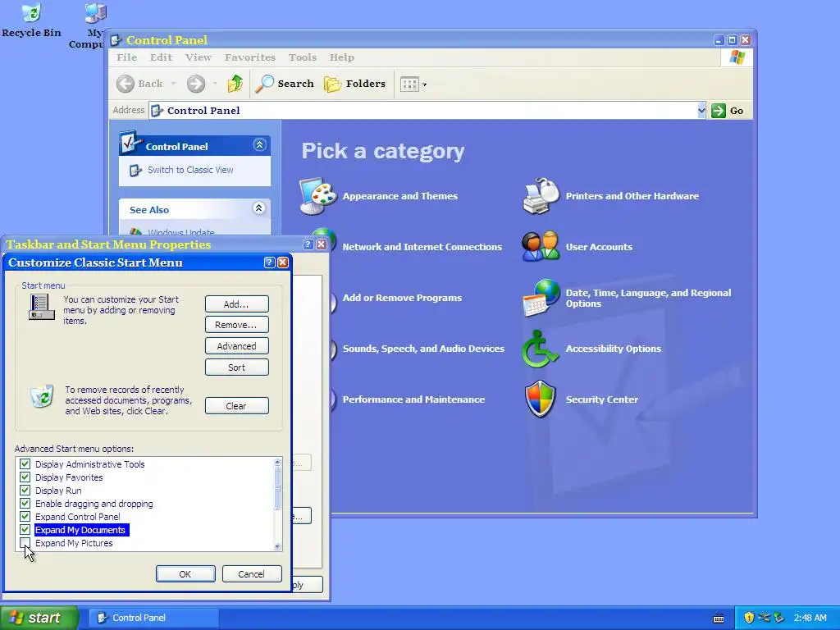This screenshot has width=840, height=630.
Task: Open the View menu
Action: [x=199, y=57]
